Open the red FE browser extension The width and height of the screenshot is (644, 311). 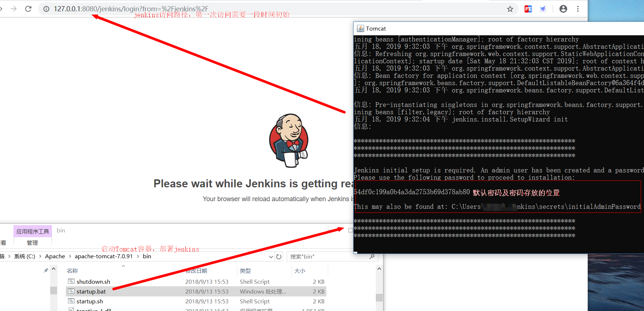point(528,9)
